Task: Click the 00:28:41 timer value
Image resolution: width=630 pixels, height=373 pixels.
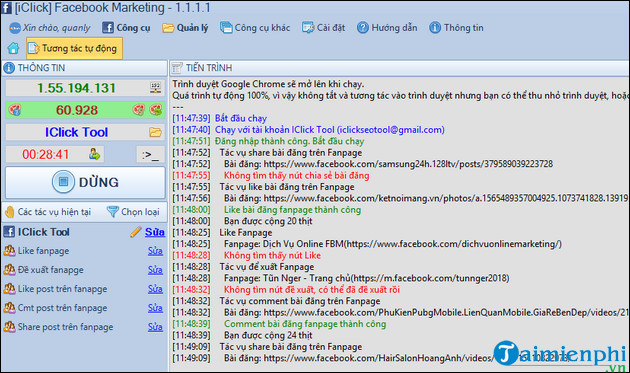Action: pos(45,154)
